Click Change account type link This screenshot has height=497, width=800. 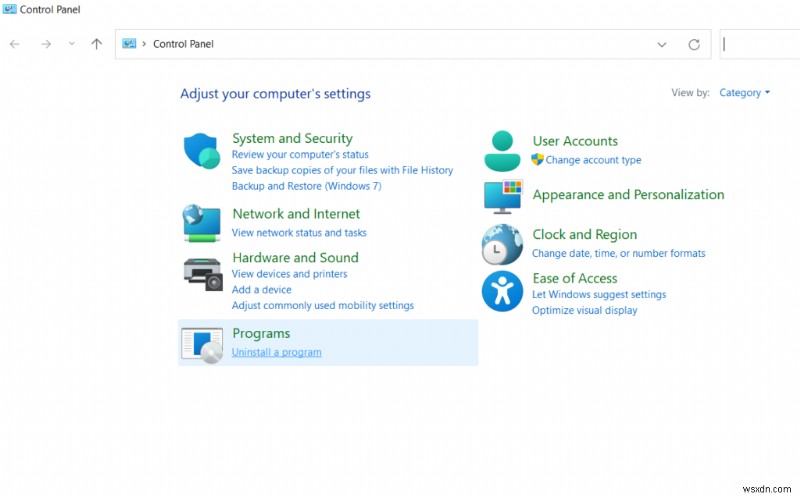[x=593, y=160]
